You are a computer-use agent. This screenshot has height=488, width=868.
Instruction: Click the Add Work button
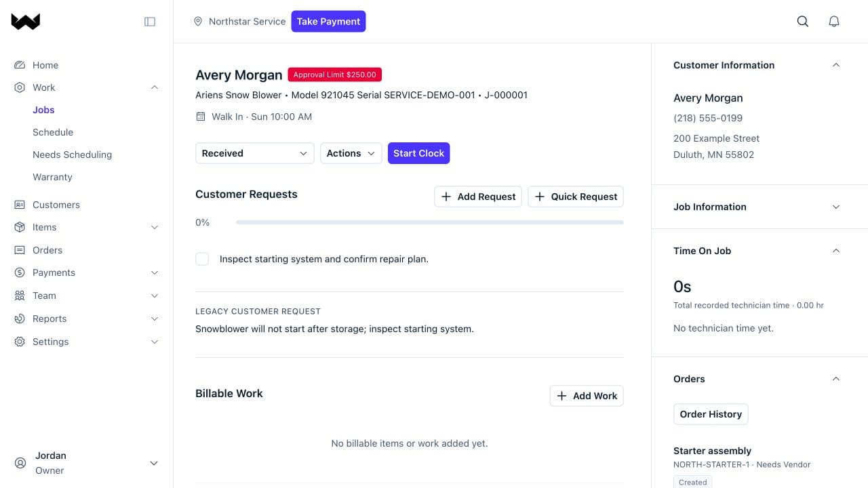(x=587, y=396)
